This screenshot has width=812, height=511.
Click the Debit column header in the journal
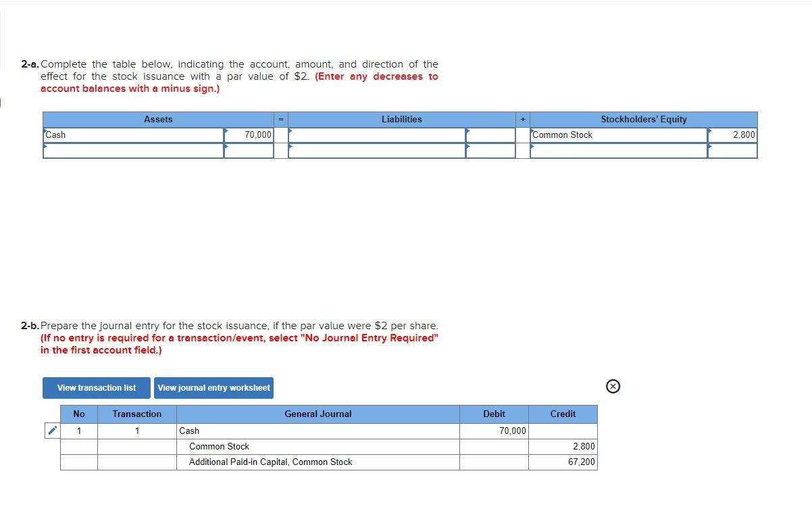(494, 414)
